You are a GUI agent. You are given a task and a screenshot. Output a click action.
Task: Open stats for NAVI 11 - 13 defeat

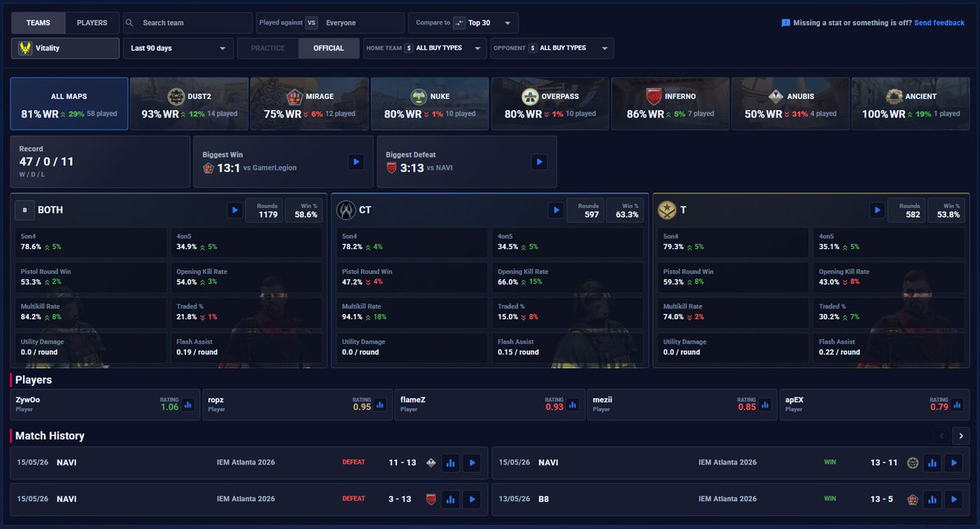point(451,463)
